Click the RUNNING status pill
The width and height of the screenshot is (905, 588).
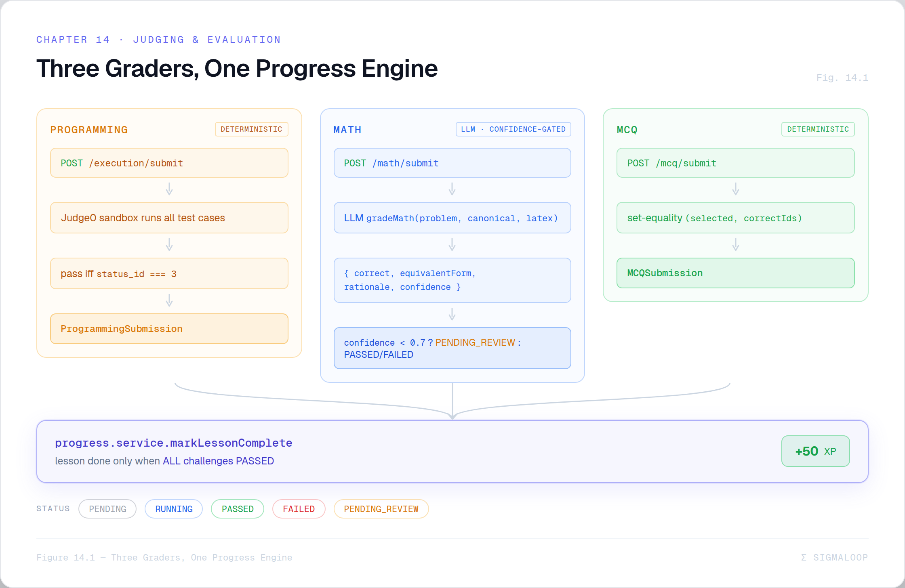click(174, 509)
